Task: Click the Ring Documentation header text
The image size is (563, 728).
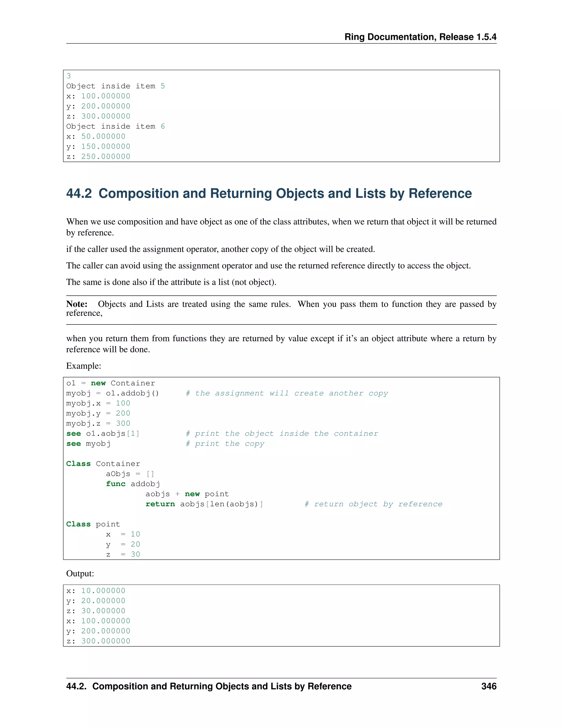Action: pyautogui.click(x=420, y=37)
